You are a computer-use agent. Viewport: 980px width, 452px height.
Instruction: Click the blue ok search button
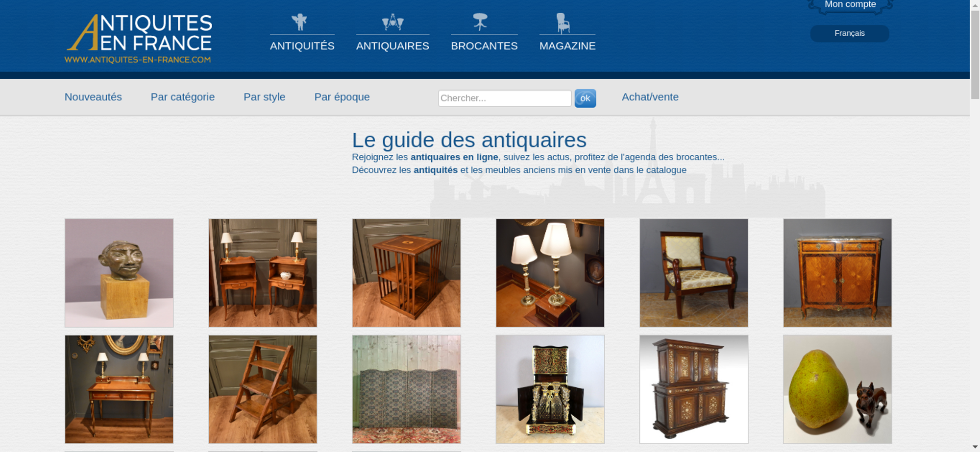coord(585,98)
